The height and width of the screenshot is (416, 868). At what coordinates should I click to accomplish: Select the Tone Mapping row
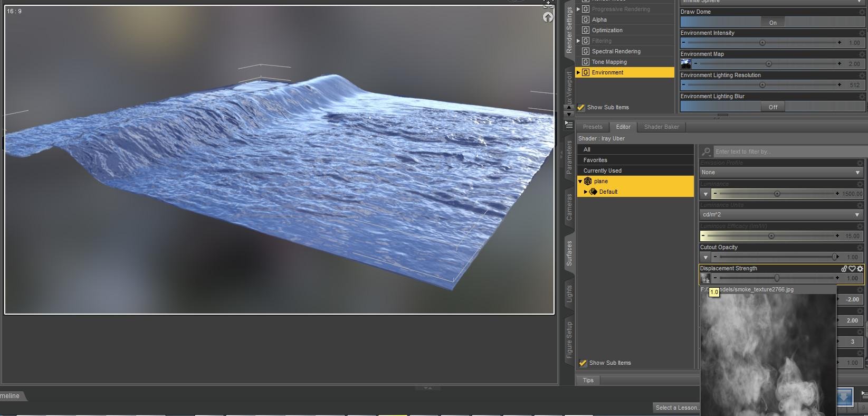pyautogui.click(x=625, y=62)
